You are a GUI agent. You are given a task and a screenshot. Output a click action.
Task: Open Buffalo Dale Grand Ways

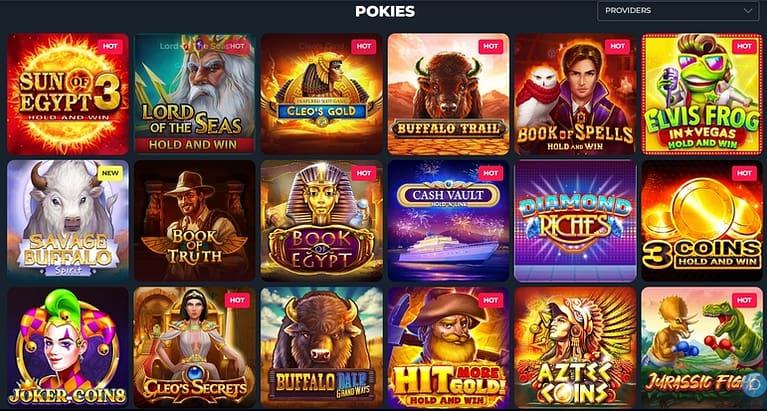point(321,347)
